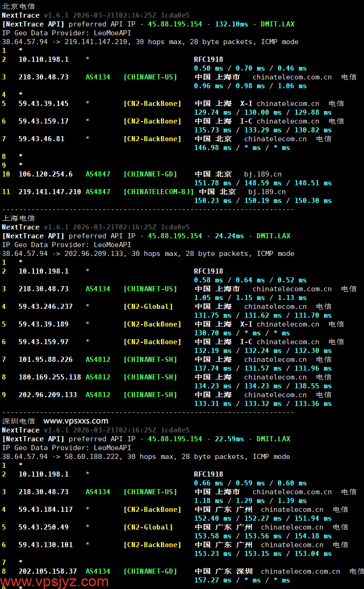Click the 深圳电信 section heading

coord(19,421)
